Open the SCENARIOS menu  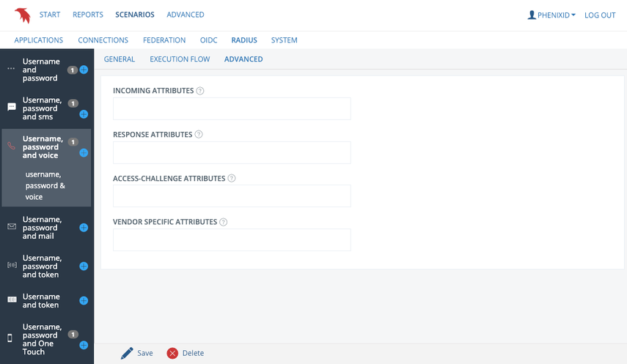click(x=135, y=15)
